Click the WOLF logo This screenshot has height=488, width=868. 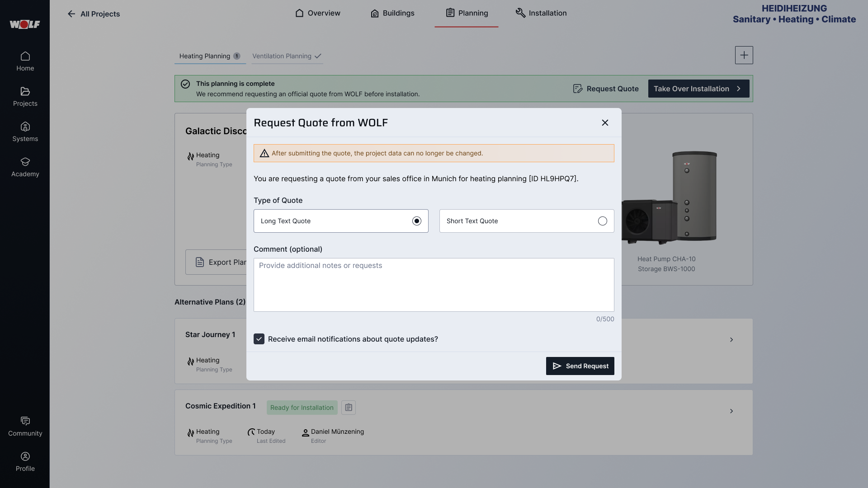click(x=25, y=24)
